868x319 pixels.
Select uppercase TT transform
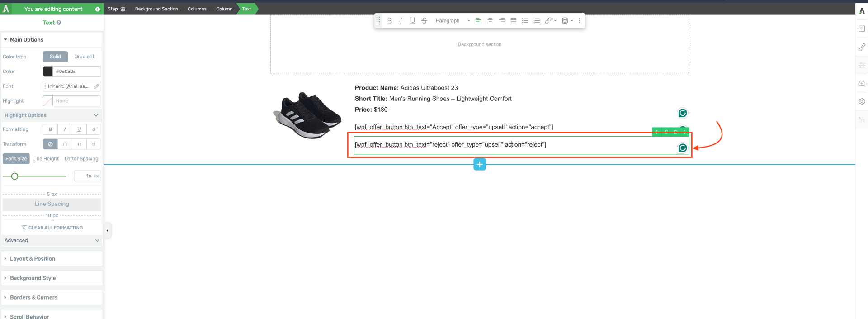click(x=65, y=144)
